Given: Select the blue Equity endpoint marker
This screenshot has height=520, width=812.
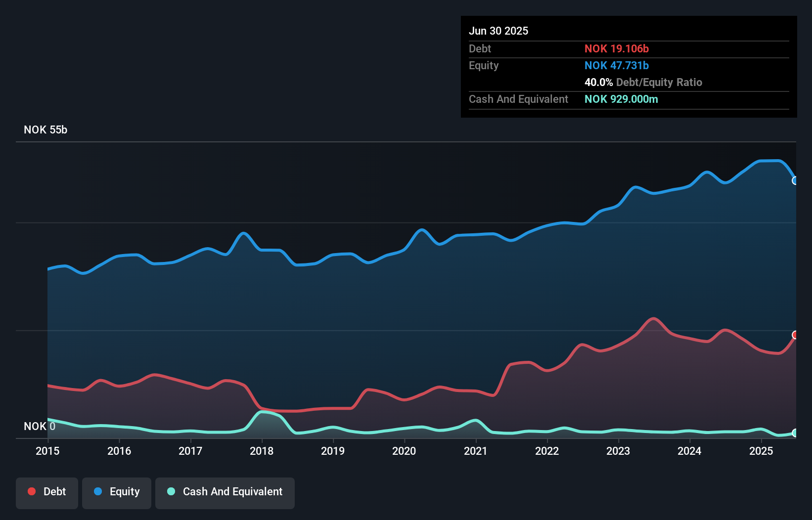Looking at the screenshot, I should click(x=795, y=180).
